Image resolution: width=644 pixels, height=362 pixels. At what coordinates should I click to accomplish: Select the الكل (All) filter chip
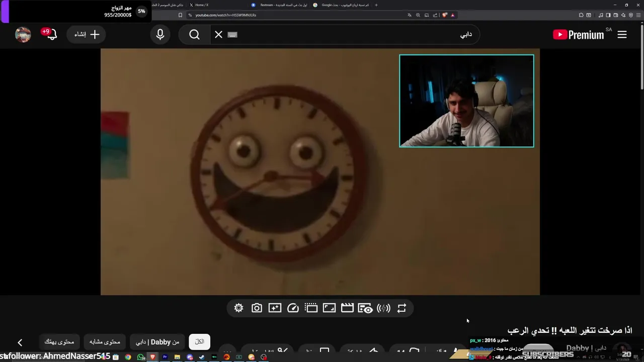click(200, 342)
